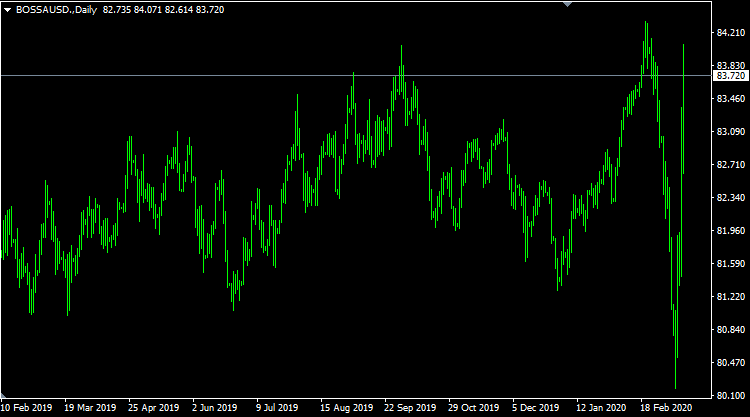Click the 9 Jul 2019 date label
Image resolution: width=750 pixels, height=417 pixels.
point(277,407)
